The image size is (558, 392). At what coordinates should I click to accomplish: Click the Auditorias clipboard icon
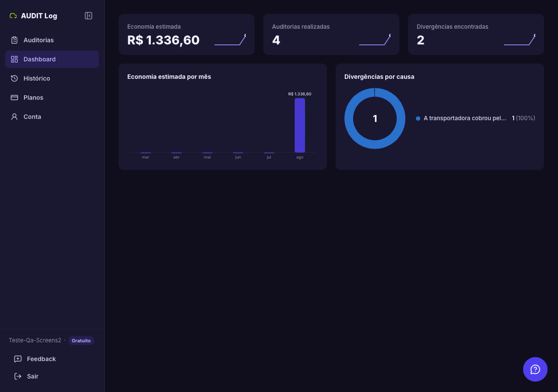pos(14,40)
